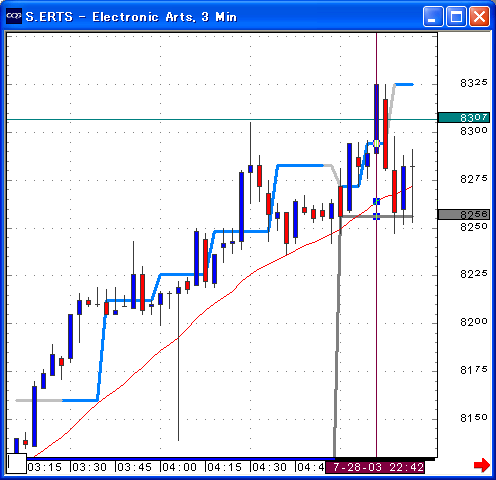Click the 04:30 time axis label
496x480 pixels.
point(269,467)
